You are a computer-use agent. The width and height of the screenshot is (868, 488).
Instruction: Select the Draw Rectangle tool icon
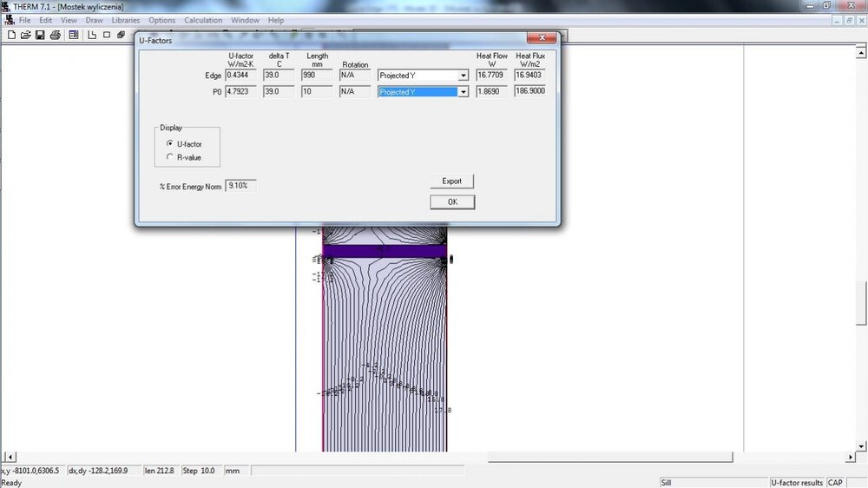pyautogui.click(x=107, y=35)
